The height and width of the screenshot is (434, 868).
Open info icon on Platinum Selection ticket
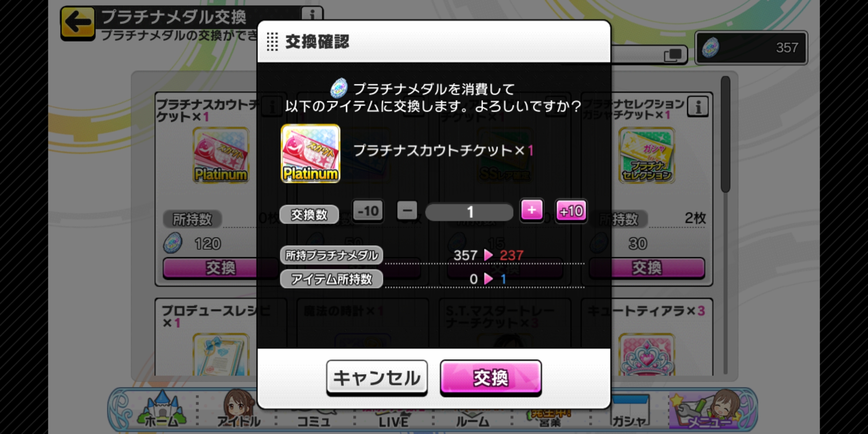click(698, 107)
